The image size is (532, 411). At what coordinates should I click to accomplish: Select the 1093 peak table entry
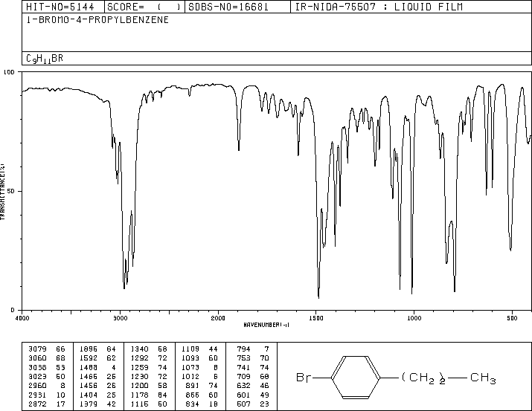click(190, 358)
